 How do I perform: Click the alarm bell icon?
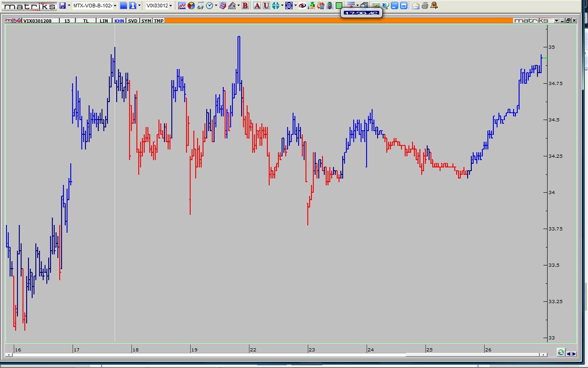pyautogui.click(x=434, y=6)
